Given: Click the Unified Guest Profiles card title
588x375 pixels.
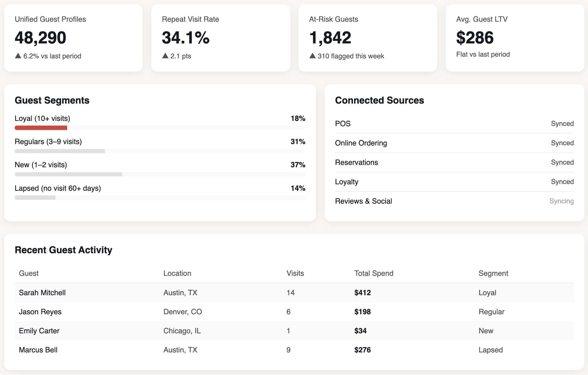Looking at the screenshot, I should click(50, 19).
